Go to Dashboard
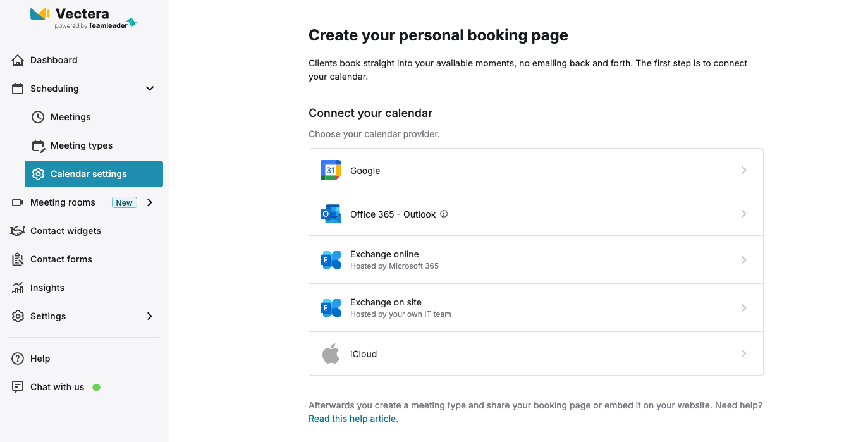The image size is (868, 442). 54,60
